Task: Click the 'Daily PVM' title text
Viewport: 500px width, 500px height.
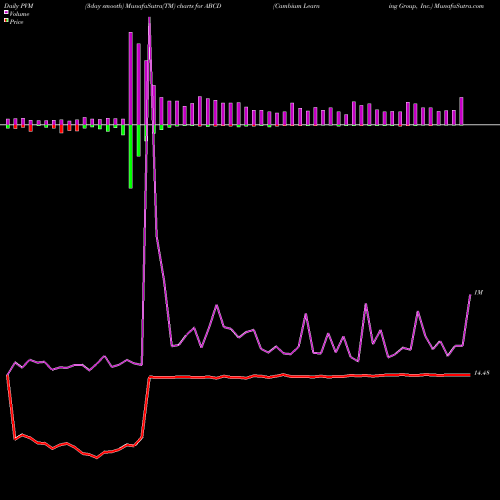Action: click(19, 6)
